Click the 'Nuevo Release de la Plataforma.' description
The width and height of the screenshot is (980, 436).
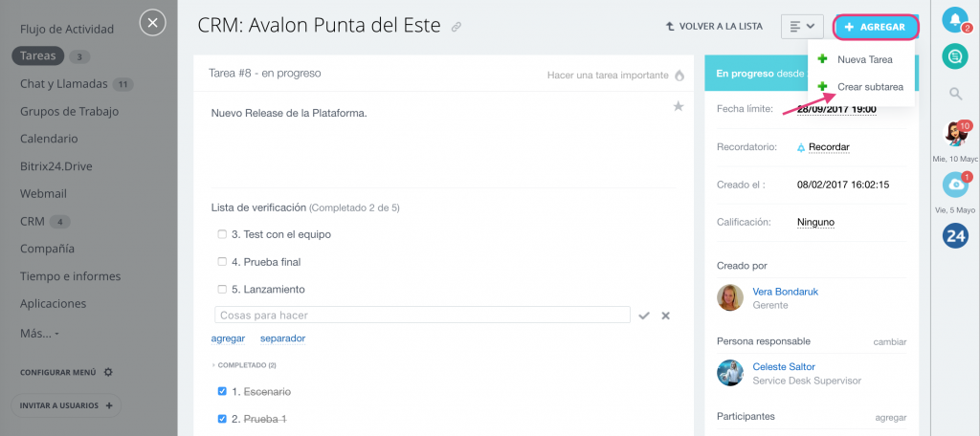tap(289, 114)
